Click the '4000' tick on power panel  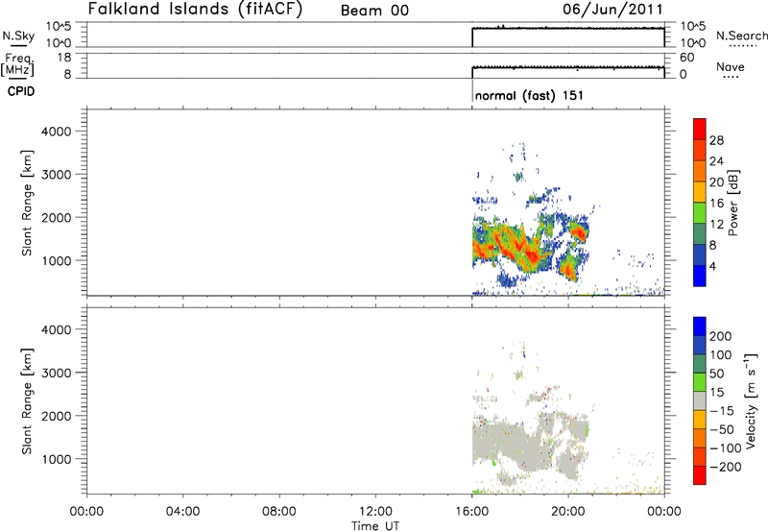coord(57,132)
